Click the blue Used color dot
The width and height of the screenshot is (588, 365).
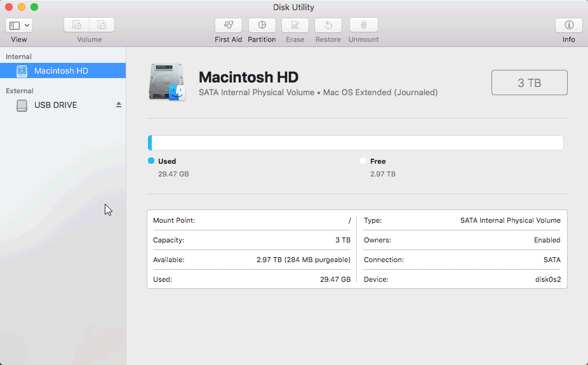pos(151,161)
